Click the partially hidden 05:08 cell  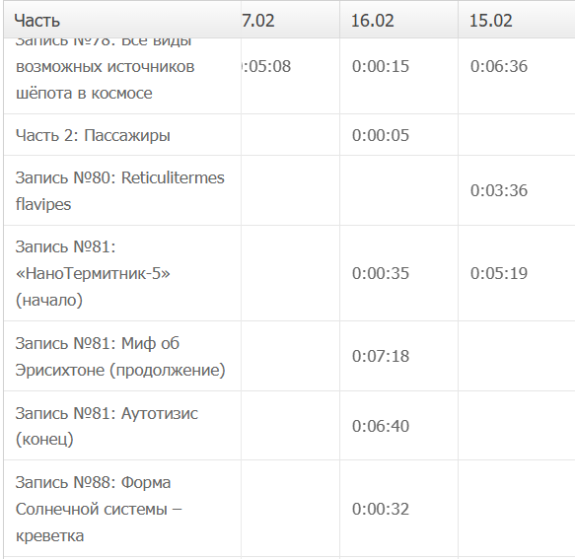pyautogui.click(x=267, y=66)
